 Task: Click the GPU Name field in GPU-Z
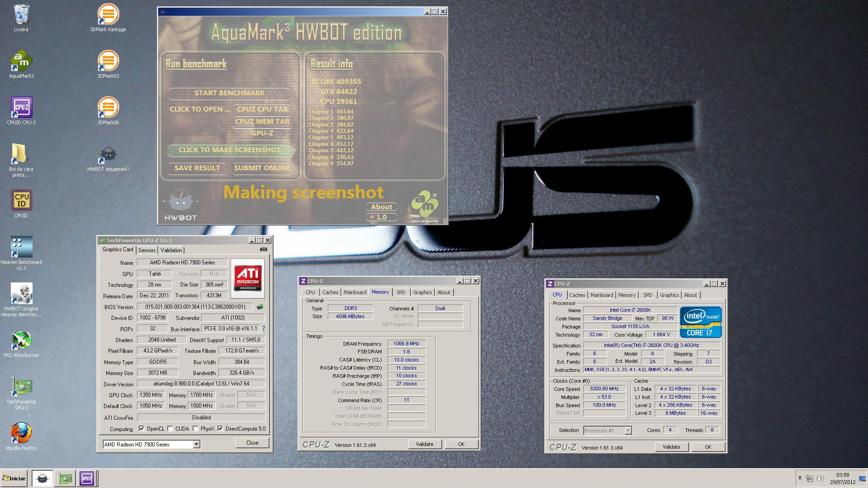click(x=183, y=263)
